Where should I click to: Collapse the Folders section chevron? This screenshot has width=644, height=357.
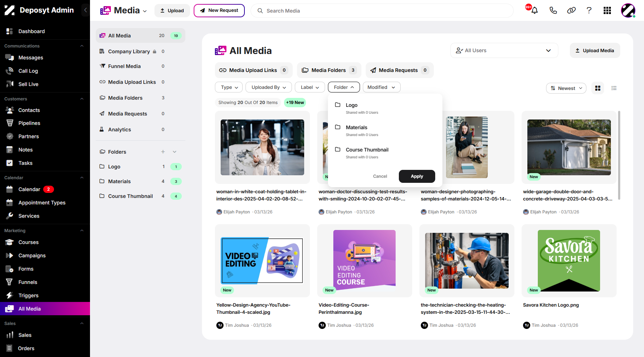point(175,152)
